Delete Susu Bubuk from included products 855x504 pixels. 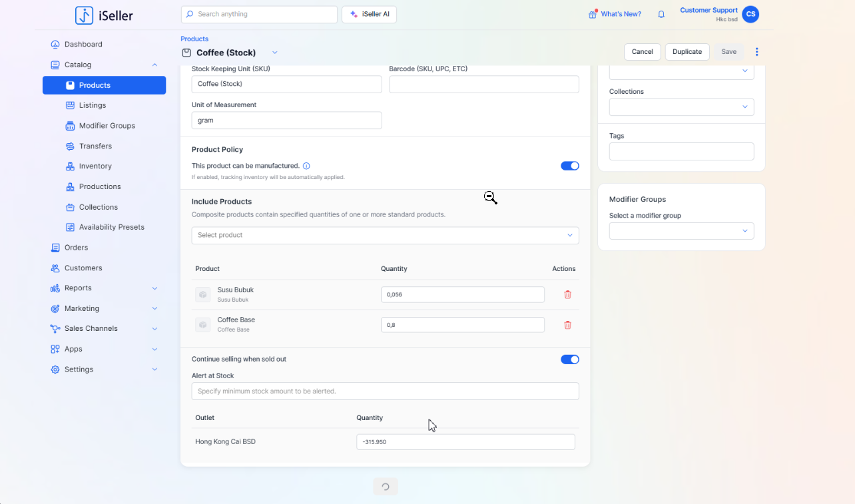coord(567,294)
